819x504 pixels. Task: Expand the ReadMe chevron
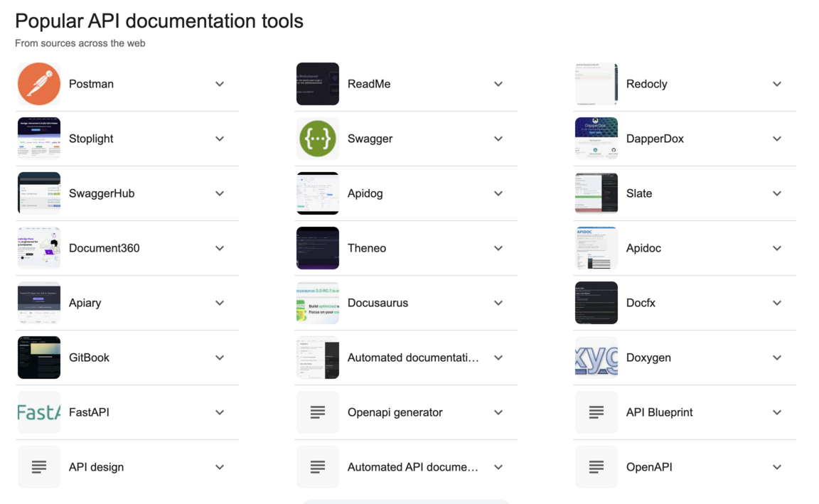pyautogui.click(x=498, y=84)
